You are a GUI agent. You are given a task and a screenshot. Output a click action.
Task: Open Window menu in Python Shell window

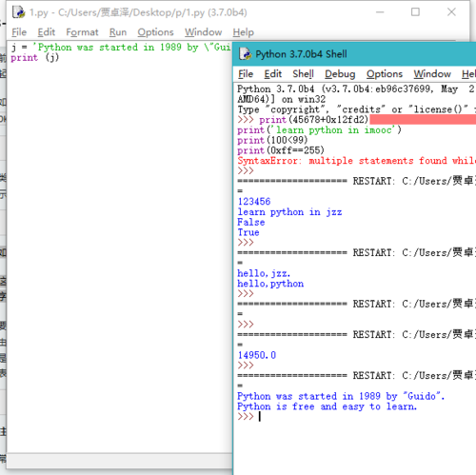(x=432, y=74)
